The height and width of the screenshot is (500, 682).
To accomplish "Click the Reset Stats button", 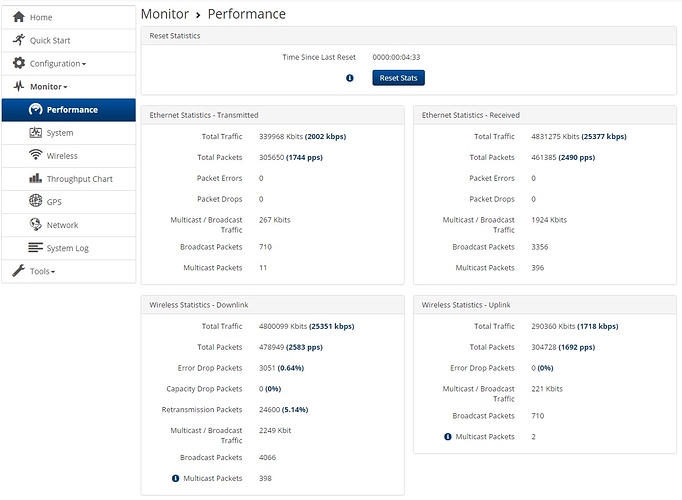I will tap(398, 78).
